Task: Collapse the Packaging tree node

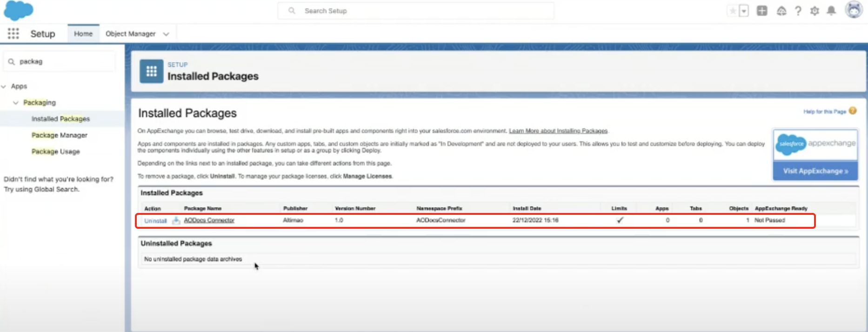Action: tap(16, 103)
